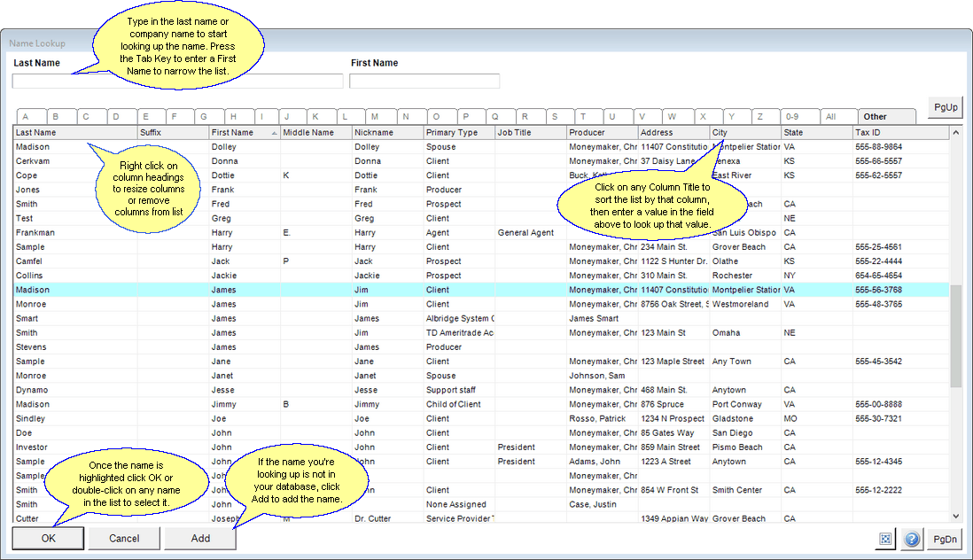
Task: Click Cancel to close the lookup
Action: 124,538
